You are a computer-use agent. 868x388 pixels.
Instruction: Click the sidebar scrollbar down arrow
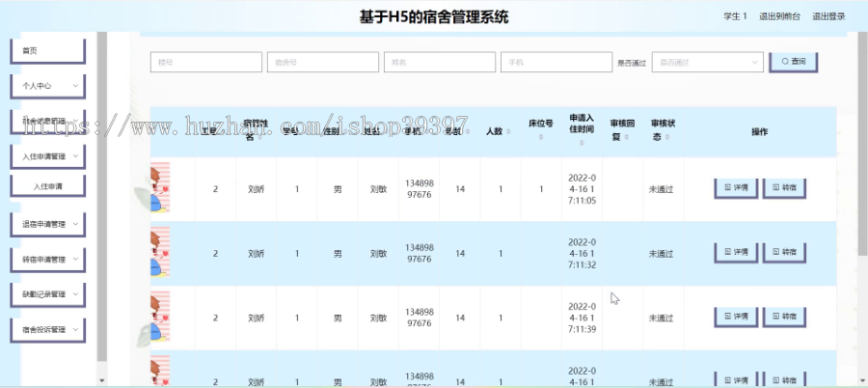point(102,381)
